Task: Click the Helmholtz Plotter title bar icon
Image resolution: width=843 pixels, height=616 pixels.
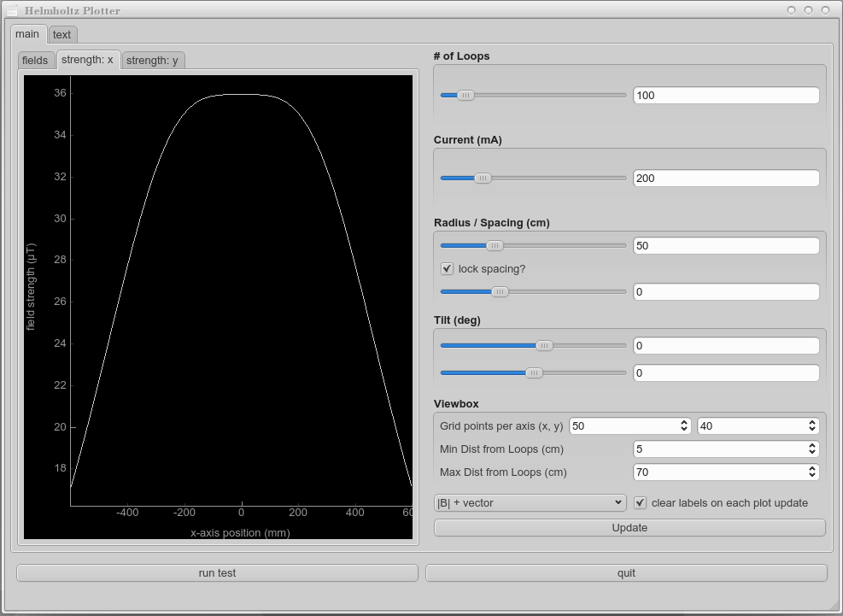Action: click(12, 11)
